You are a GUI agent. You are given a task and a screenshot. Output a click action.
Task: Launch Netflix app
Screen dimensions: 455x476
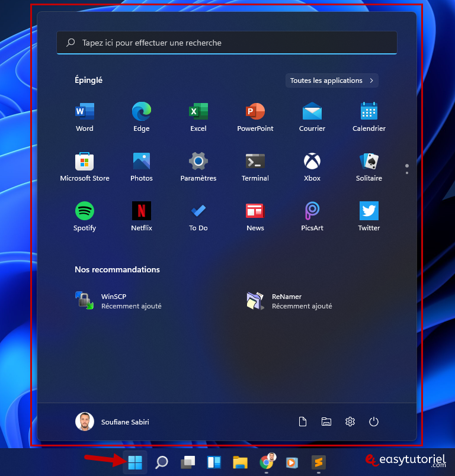coord(142,217)
